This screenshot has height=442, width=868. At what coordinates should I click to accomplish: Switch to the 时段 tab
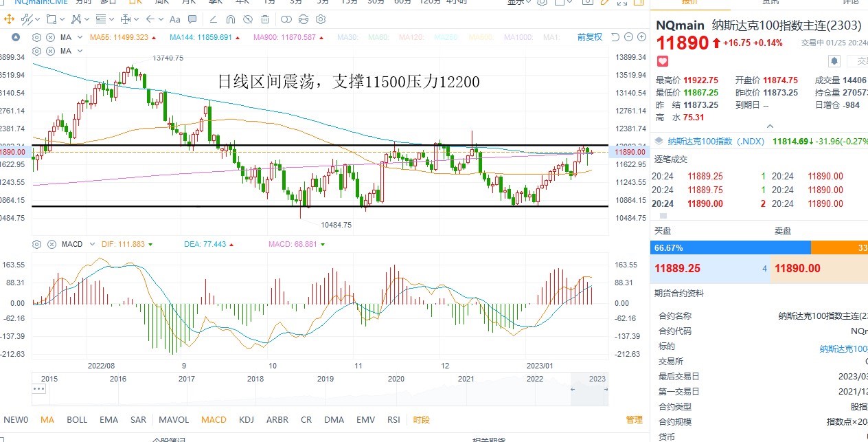[x=421, y=419]
